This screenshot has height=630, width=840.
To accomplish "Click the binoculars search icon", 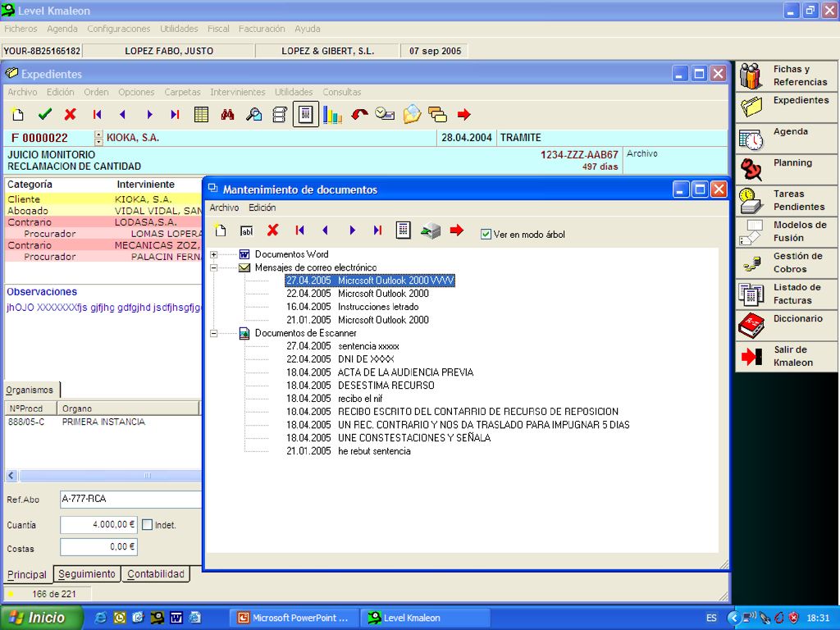I will tap(228, 114).
